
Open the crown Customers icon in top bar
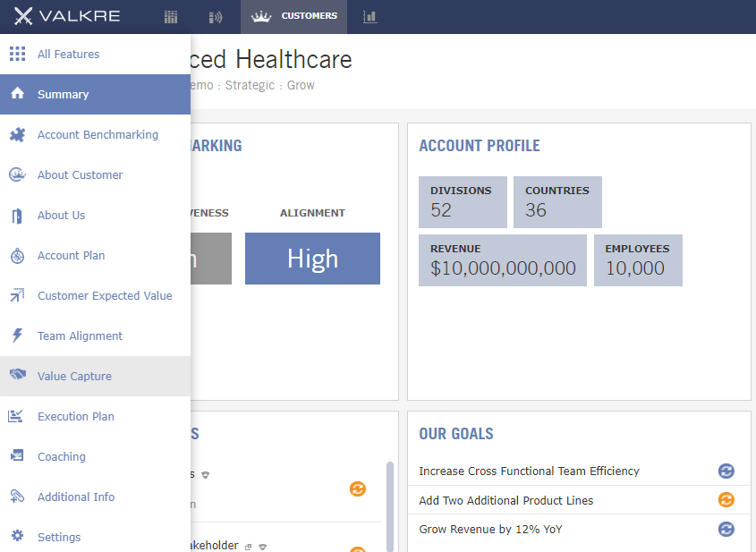click(261, 16)
